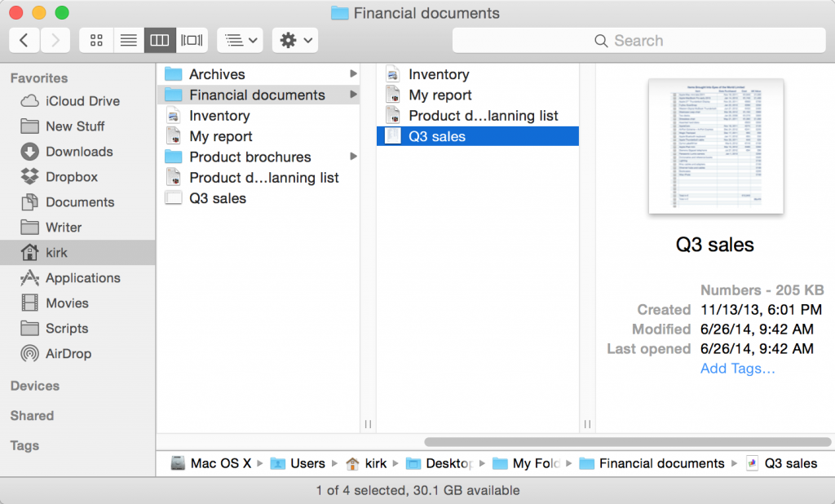Screen dimensions: 835x504
Task: Open the Scripts sidebar folder
Action: point(77,329)
